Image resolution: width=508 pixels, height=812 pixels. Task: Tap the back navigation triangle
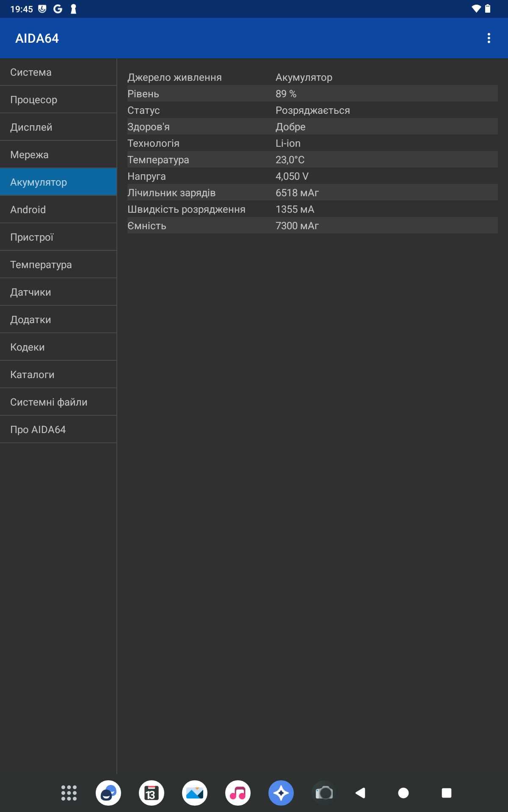[360, 793]
